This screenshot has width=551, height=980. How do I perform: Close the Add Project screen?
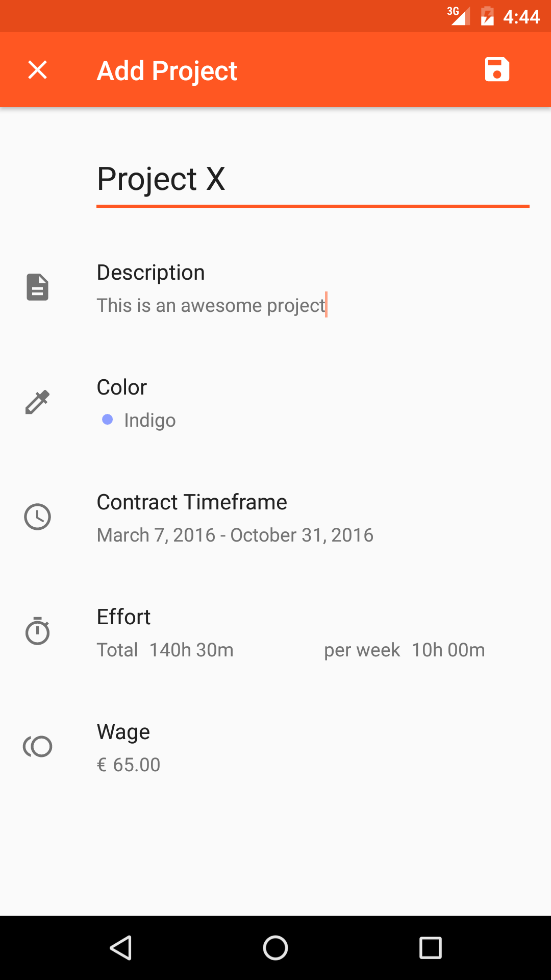[x=38, y=70]
